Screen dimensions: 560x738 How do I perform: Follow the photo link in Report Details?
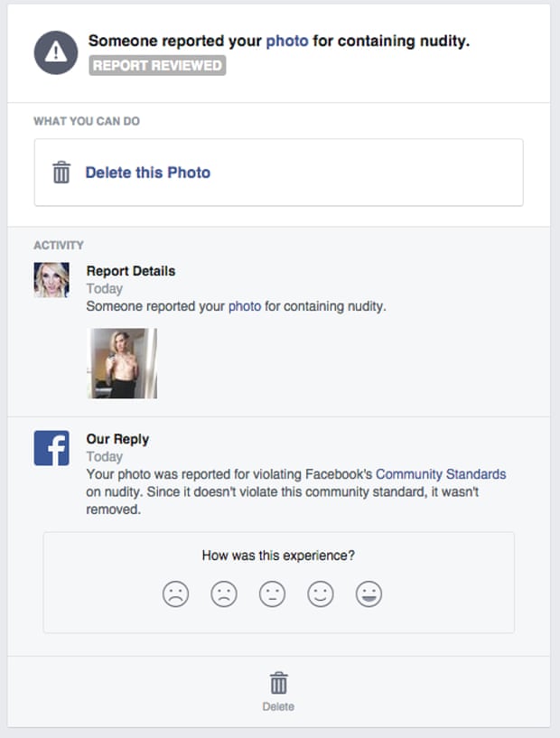245,306
